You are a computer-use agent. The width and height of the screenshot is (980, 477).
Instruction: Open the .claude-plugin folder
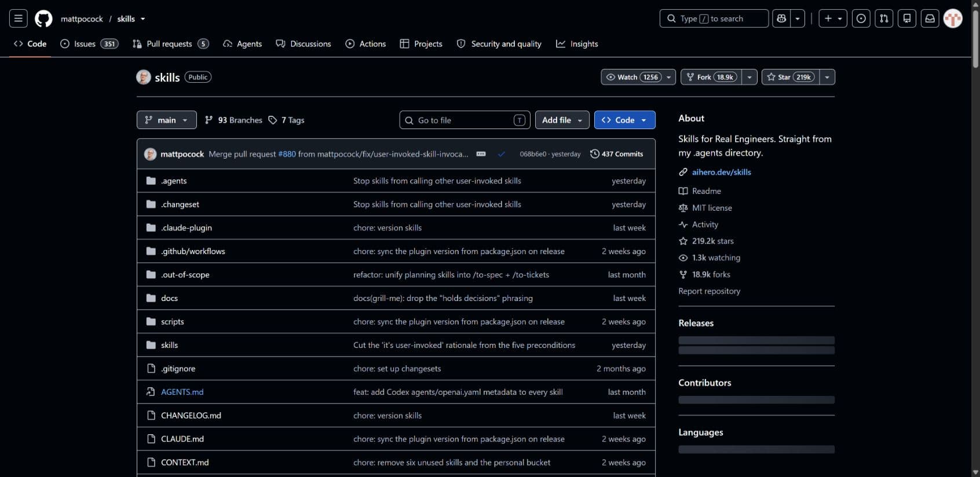187,228
